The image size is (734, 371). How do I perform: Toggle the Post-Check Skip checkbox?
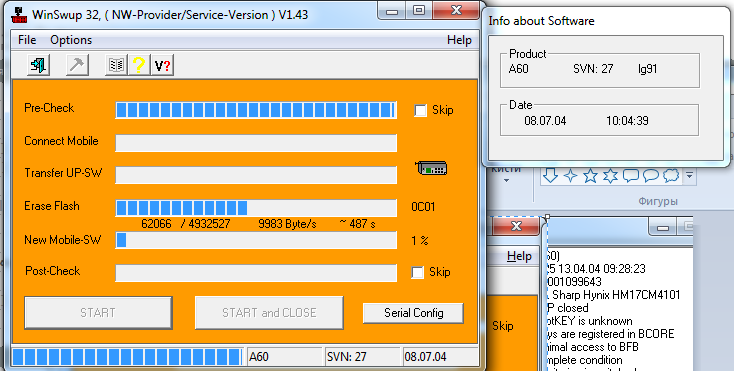click(x=418, y=272)
